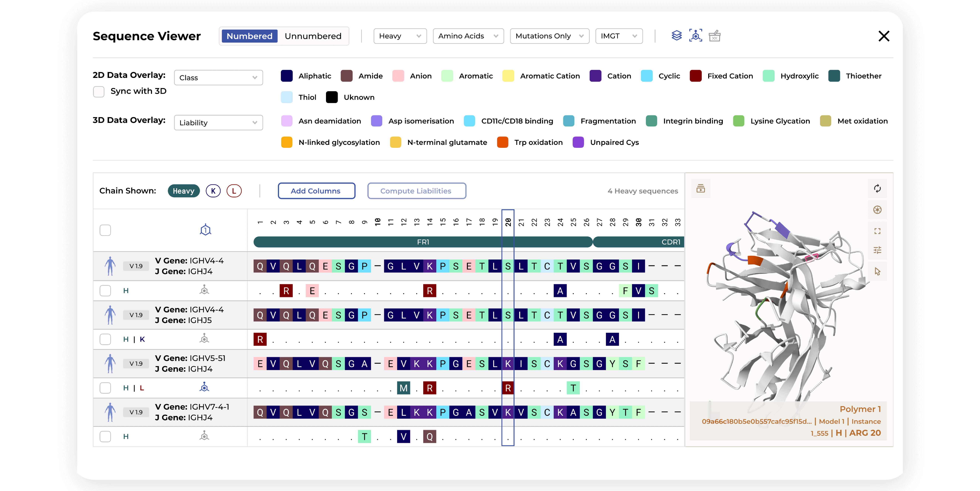Click the molecule focus icon in header
Viewport: 980px width, 491px height.
tap(695, 36)
